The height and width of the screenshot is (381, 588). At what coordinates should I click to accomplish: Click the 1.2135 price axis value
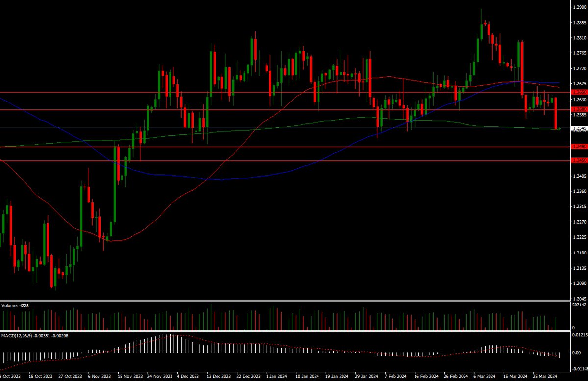(x=580, y=268)
